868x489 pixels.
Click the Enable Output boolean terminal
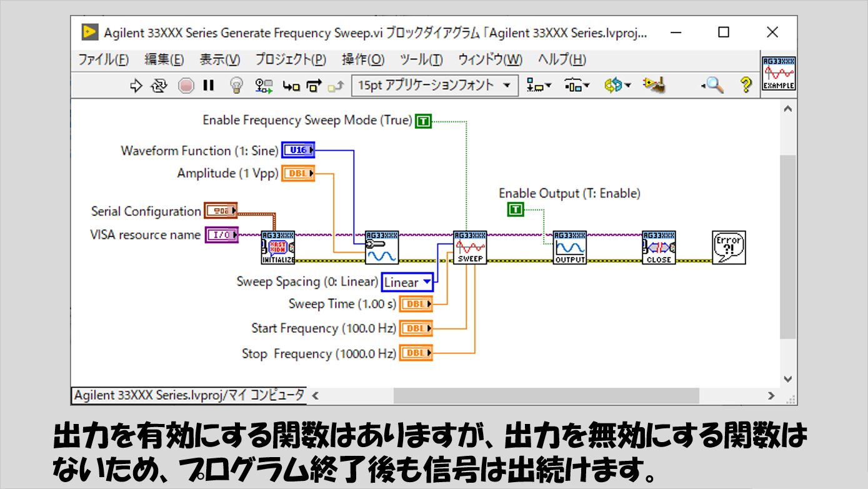point(515,210)
